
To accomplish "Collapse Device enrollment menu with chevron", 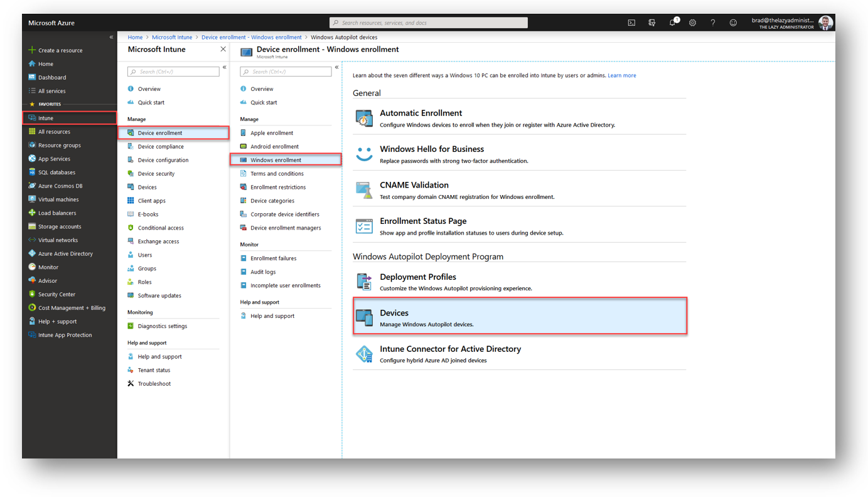I will 336,67.
